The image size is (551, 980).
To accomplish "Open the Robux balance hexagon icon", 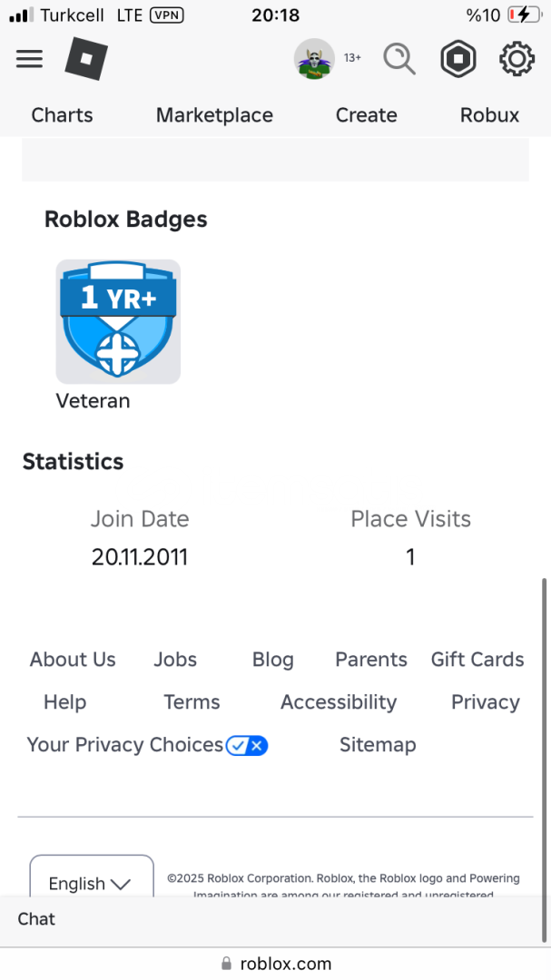I will point(458,59).
